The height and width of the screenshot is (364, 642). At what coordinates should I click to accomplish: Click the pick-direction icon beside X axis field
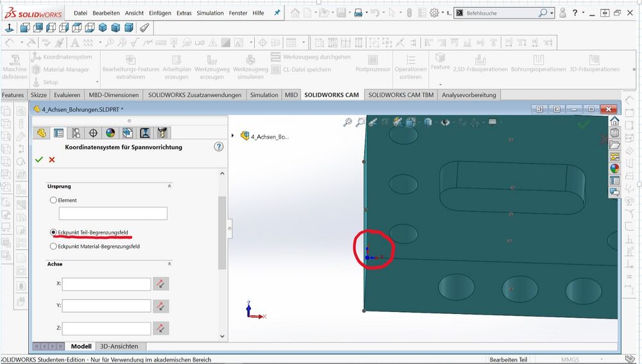click(x=160, y=284)
